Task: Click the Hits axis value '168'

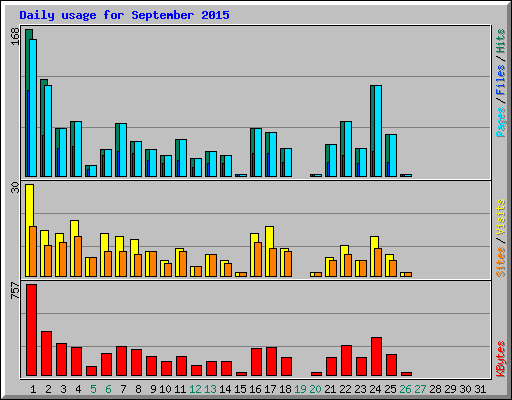Action: click(15, 36)
